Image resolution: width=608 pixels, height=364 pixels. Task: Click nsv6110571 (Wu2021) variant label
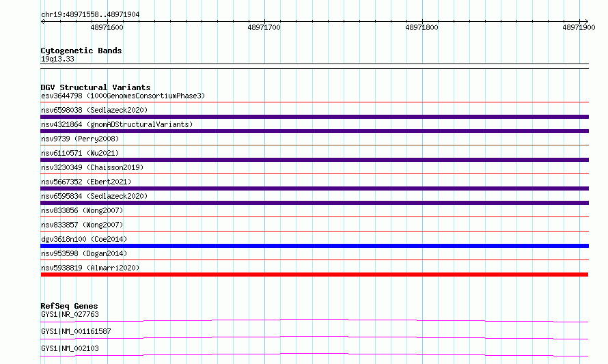click(x=80, y=153)
